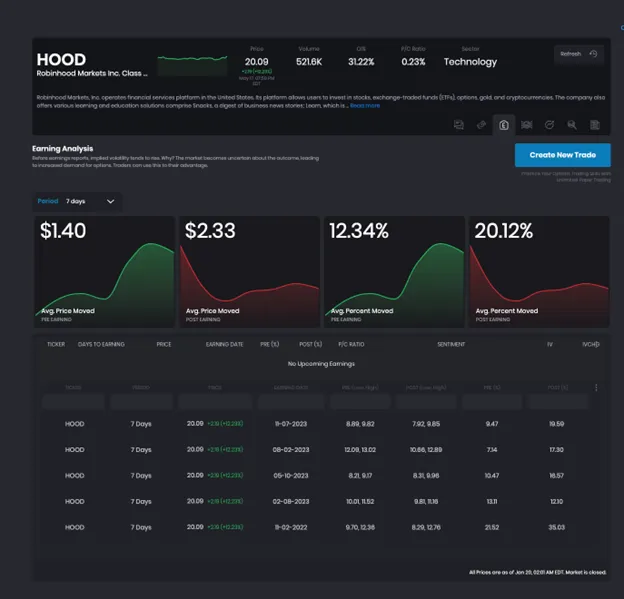Open the 12.34% Avg. Percent Moved card
Image resolution: width=624 pixels, height=599 pixels.
(x=394, y=272)
